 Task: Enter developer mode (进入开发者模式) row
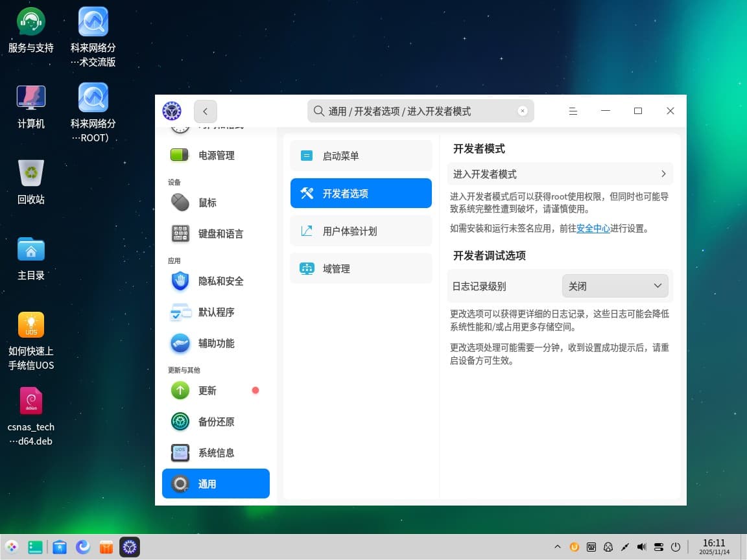pyautogui.click(x=560, y=174)
